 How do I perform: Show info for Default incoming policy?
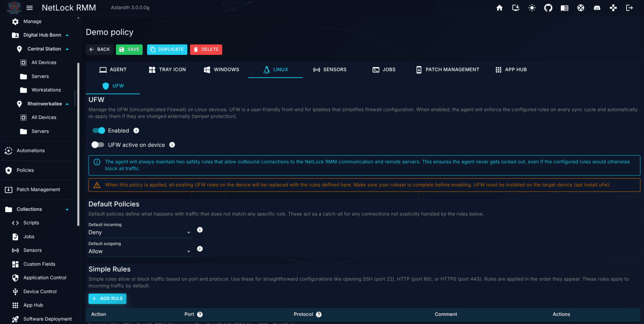click(200, 230)
